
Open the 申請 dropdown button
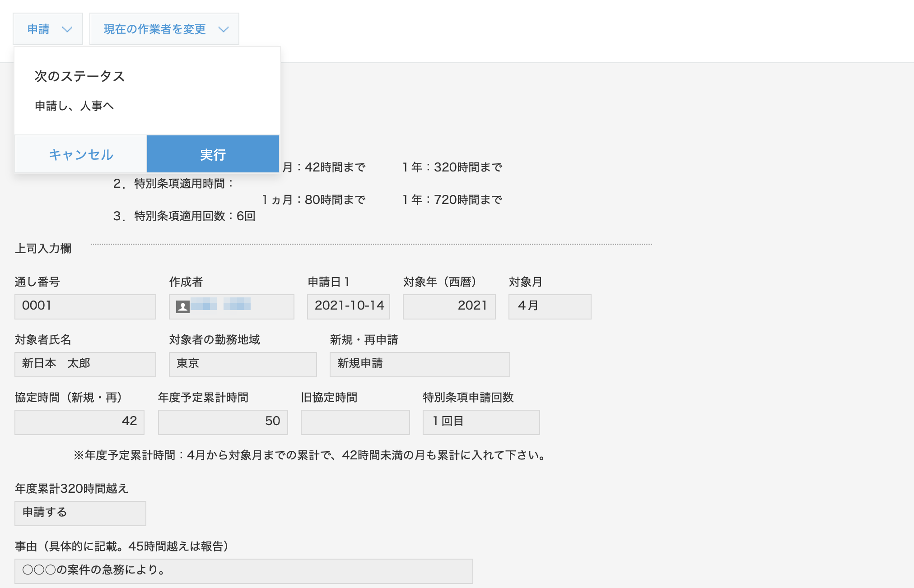(48, 29)
